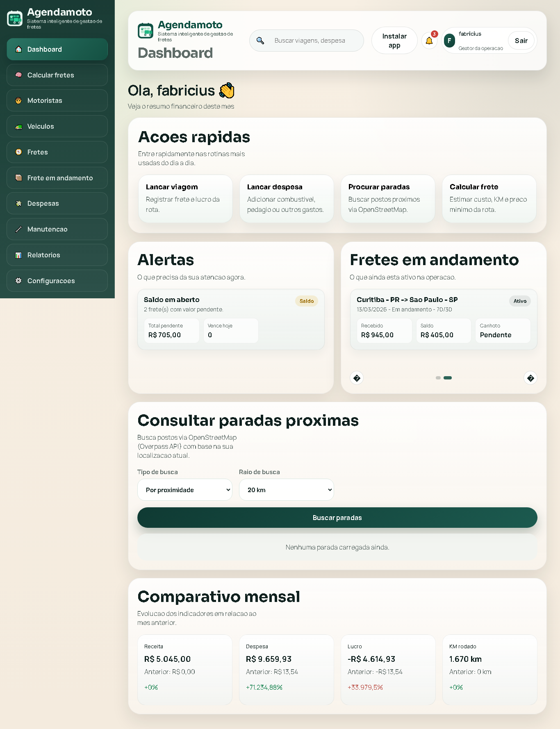Viewport: 560px width, 729px height.
Task: Click the wrench icon beside Manutencao
Action: 18,229
